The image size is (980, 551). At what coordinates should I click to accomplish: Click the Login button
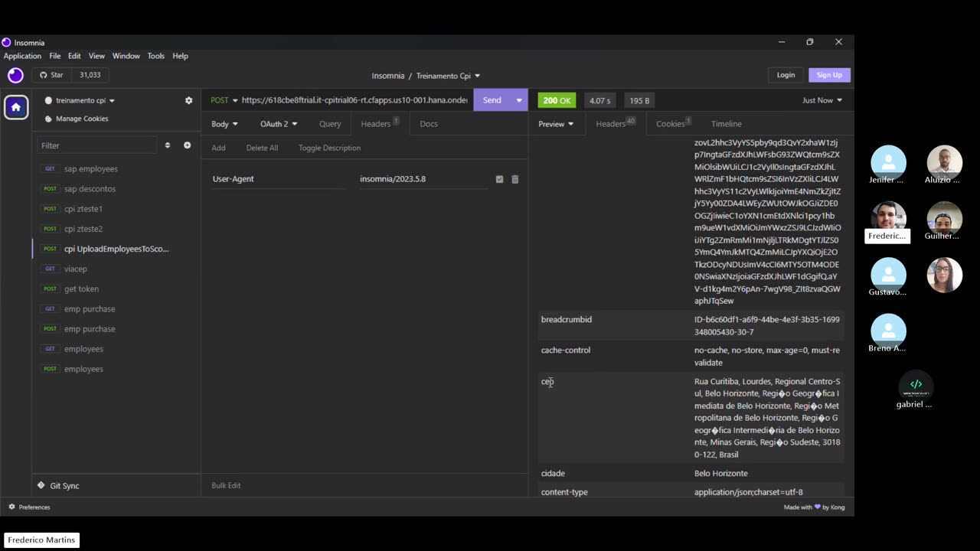tap(786, 75)
